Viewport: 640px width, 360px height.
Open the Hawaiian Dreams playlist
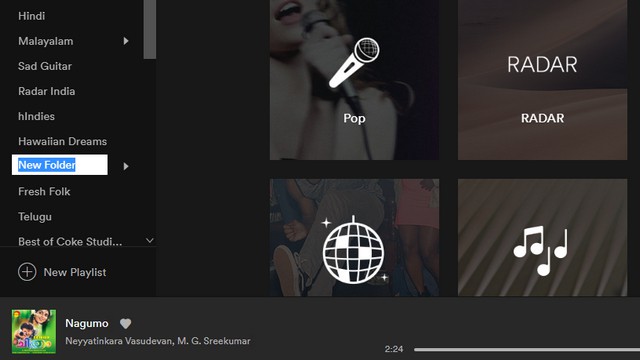click(62, 141)
